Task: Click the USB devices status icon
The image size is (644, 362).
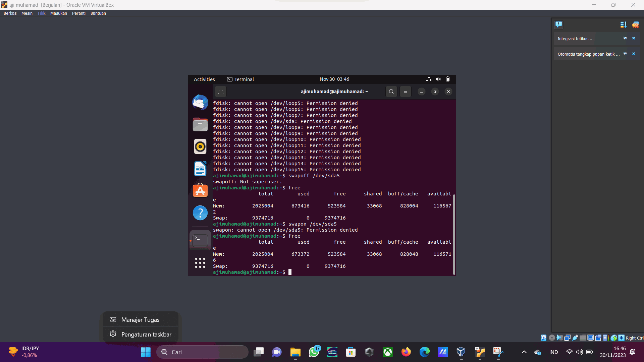Action: (x=575, y=338)
